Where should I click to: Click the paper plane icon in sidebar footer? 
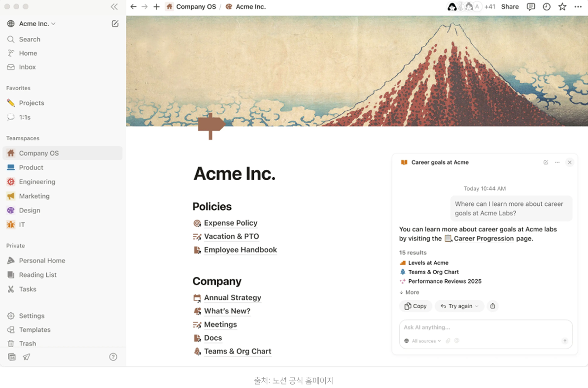pyautogui.click(x=26, y=357)
